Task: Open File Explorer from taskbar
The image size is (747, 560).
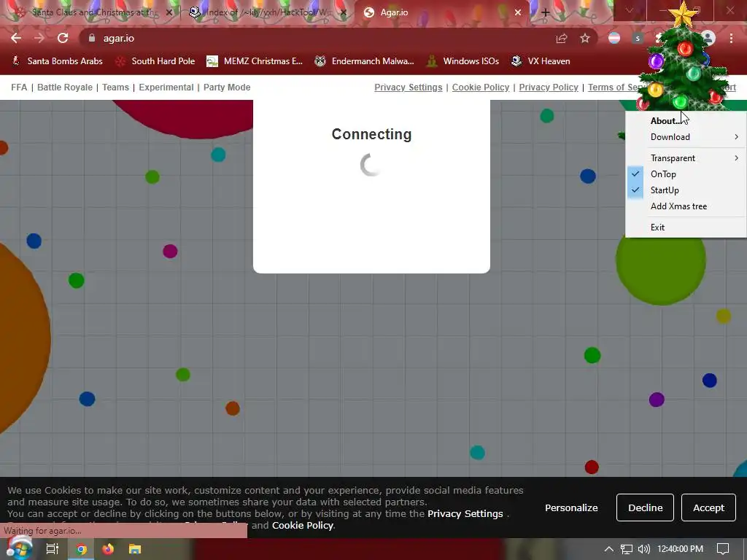Action: [135, 549]
